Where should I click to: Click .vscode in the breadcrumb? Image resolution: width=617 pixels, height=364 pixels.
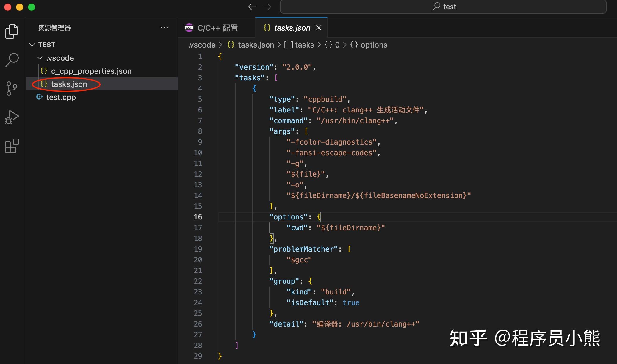click(x=202, y=45)
